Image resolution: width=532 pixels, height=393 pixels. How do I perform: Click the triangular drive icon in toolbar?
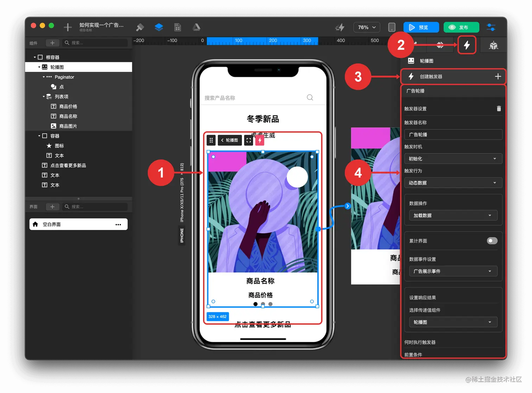196,27
